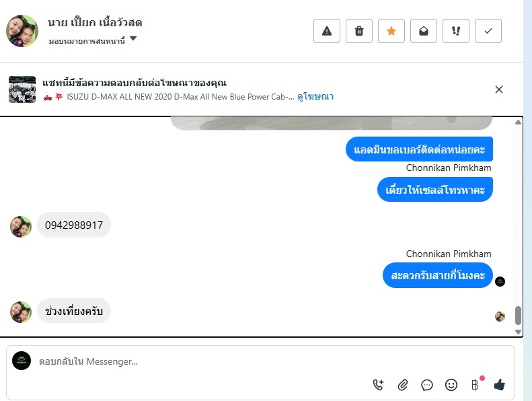This screenshot has height=401, width=532.
Task: Click the chat scrollbar down arrow
Action: [x=518, y=332]
